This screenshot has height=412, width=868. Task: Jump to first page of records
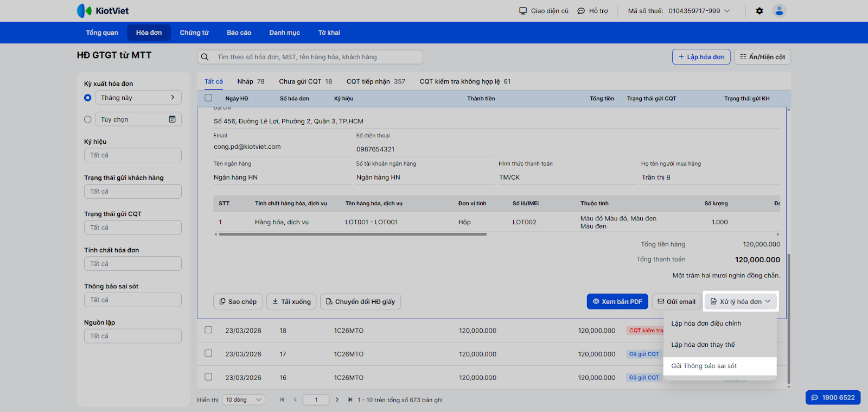[282, 400]
